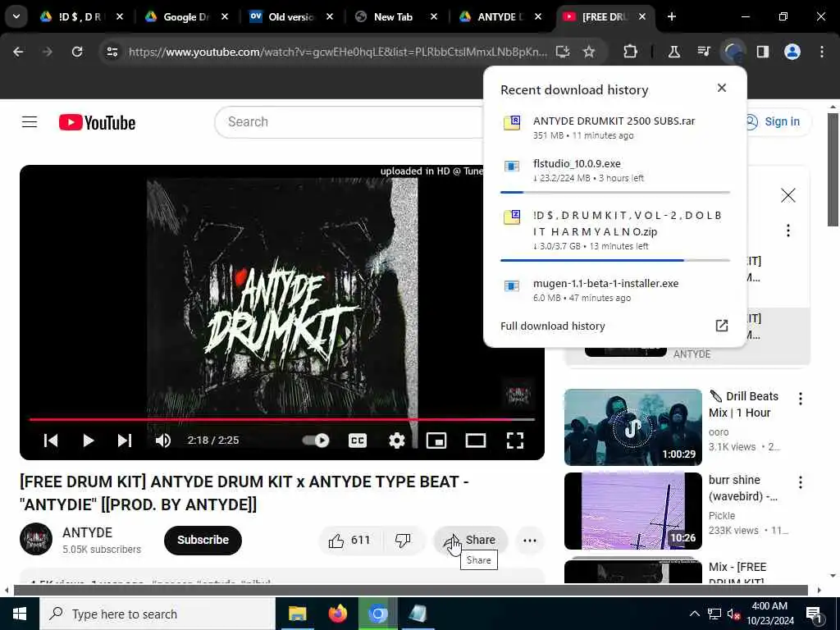The image size is (840, 630).
Task: Enter full screen video mode
Action: click(515, 441)
